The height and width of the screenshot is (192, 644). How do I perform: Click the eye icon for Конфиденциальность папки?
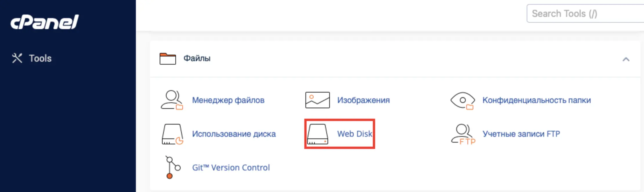click(x=463, y=101)
